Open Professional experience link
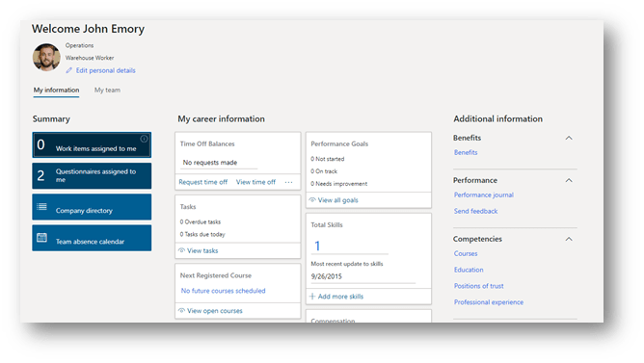This screenshot has height=363, width=644. 489,302
